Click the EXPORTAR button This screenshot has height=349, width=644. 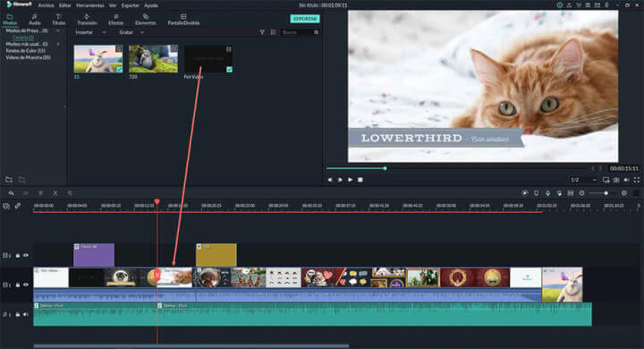tap(305, 19)
